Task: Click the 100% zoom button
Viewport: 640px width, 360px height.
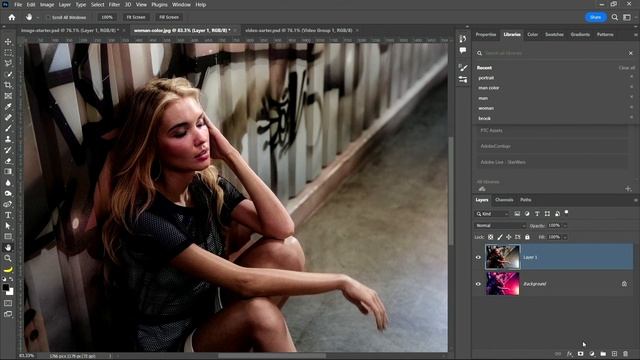Action: [107, 18]
